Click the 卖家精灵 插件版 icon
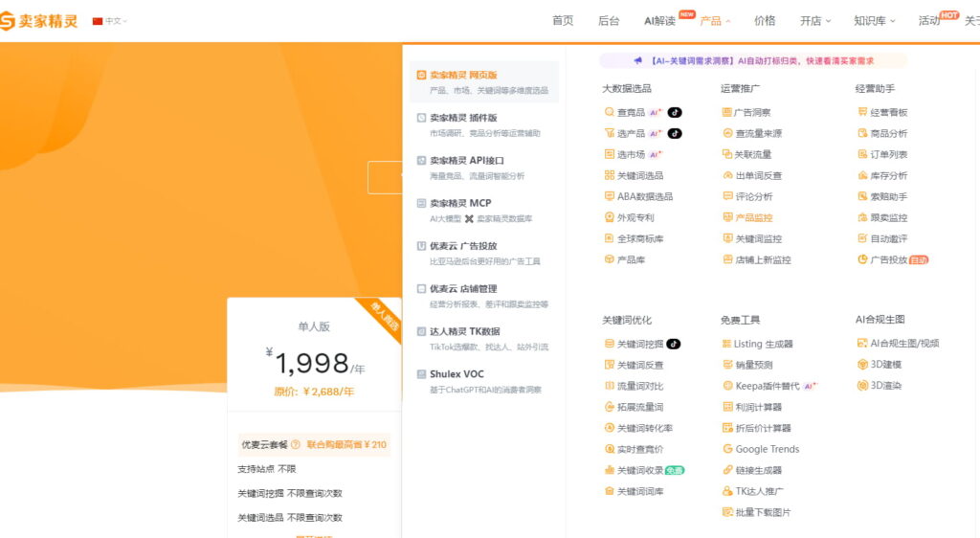The height and width of the screenshot is (538, 980). click(x=421, y=118)
